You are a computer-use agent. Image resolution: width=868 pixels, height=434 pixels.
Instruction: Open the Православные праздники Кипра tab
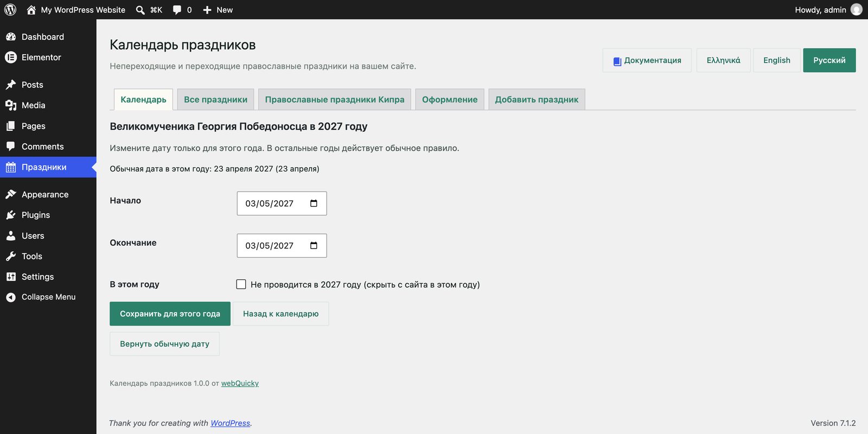pos(335,99)
